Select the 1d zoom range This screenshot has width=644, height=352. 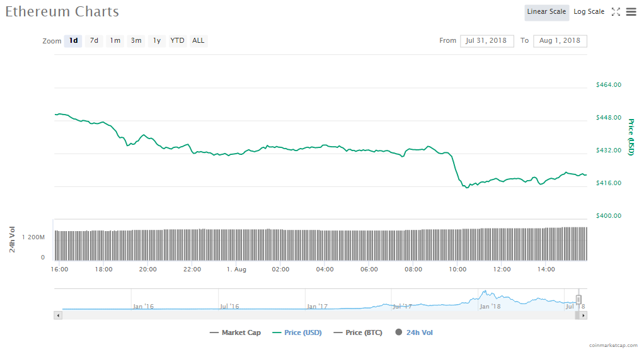73,41
